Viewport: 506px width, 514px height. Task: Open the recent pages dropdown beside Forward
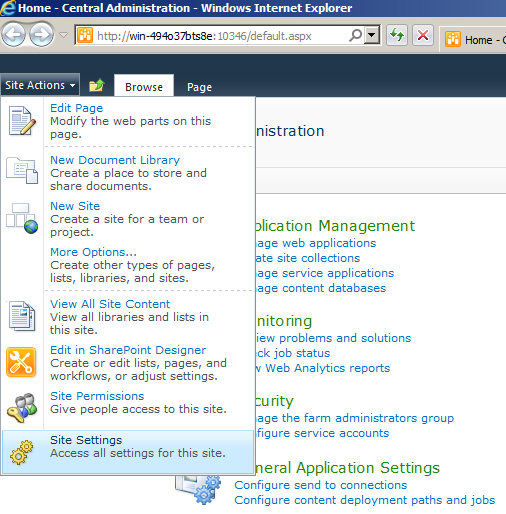point(63,35)
